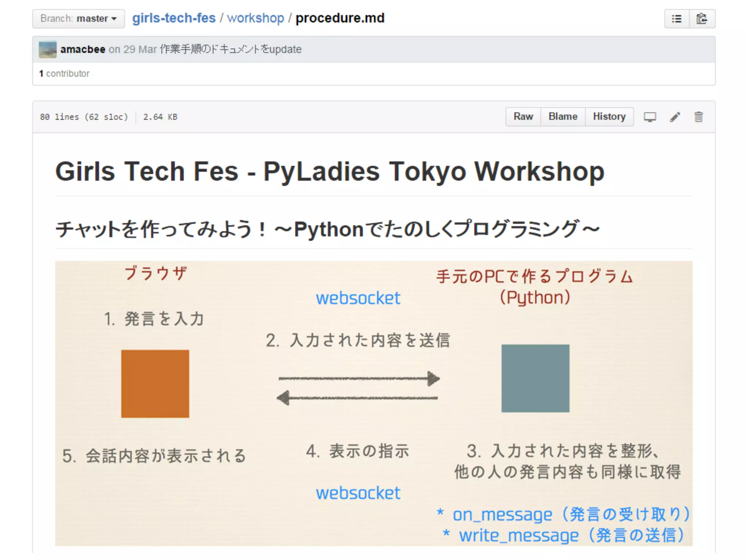
Task: Click the pencil edit file icon
Action: tap(675, 117)
